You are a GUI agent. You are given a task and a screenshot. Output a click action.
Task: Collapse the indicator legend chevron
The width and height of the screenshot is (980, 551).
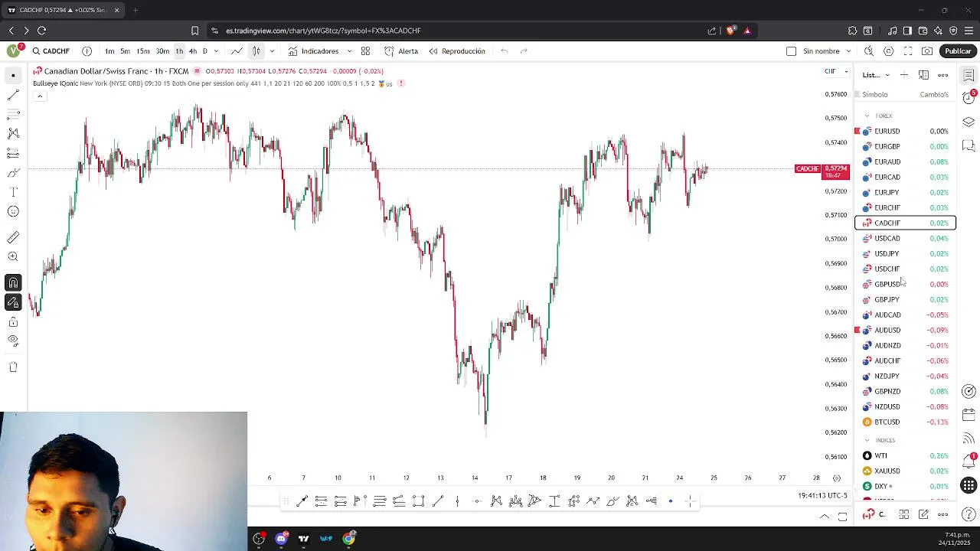pyautogui.click(x=40, y=96)
